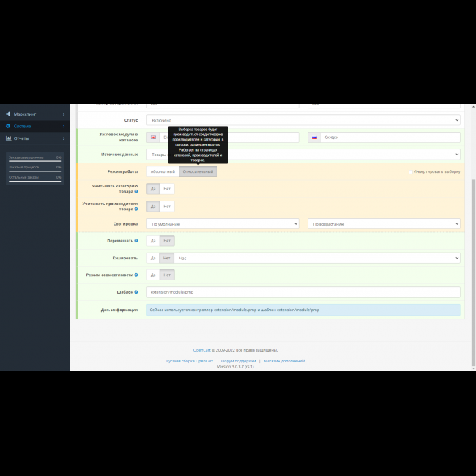The height and width of the screenshot is (476, 476).
Task: Open the По умолчанию sorting dropdown
Action: 223,223
